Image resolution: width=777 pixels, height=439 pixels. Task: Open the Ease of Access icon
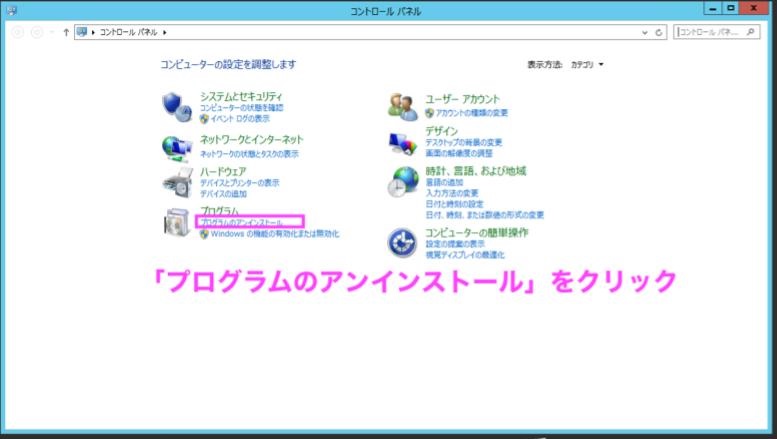403,241
